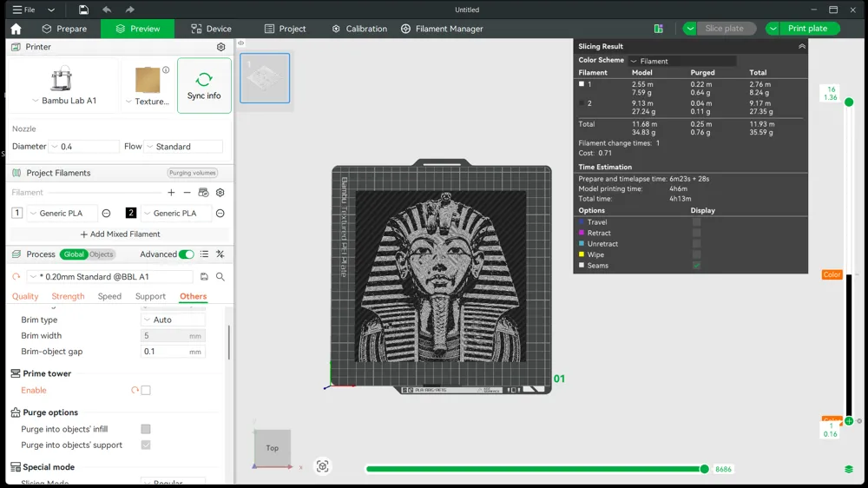Open printer settings gear icon

[220, 47]
